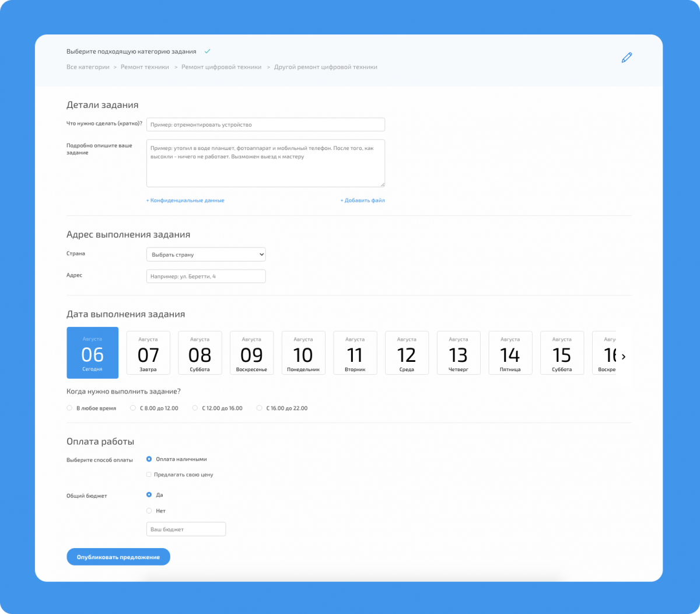Select 'С 8.00 до 12.00' time radio
Viewport: 700px width, 614px height.
coord(133,408)
